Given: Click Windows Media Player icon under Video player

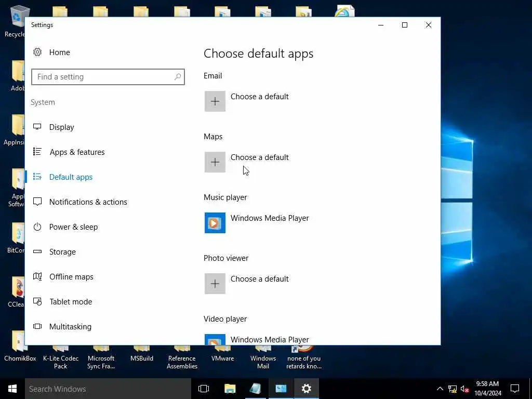Looking at the screenshot, I should 215,340.
